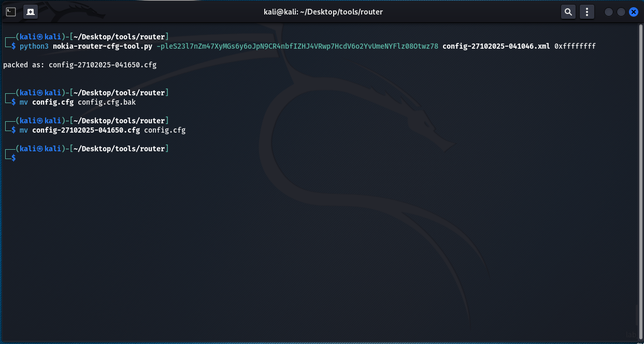
Task: Open a new terminal tab
Action: [x=31, y=11]
